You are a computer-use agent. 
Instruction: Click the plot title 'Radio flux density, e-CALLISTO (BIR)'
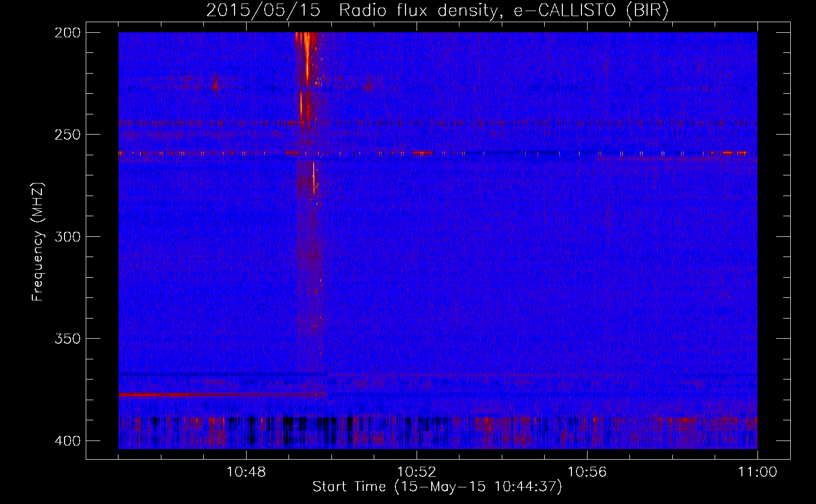coord(503,11)
